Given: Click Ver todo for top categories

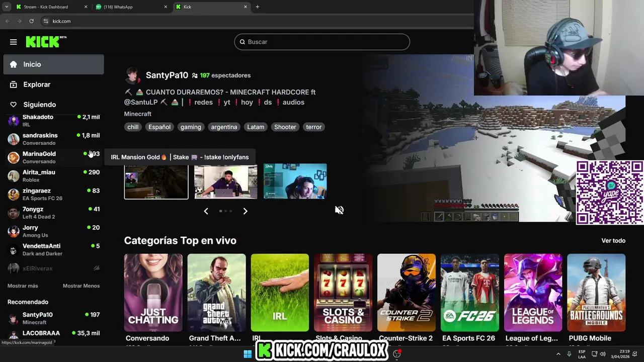Looking at the screenshot, I should (613, 240).
